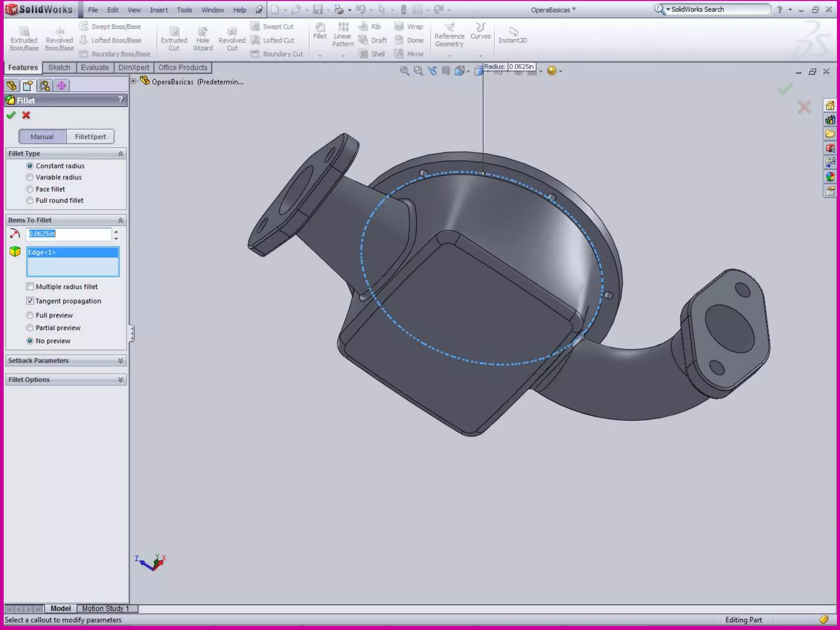840x630 pixels.
Task: Click the Zoom to Fit magnifier icon
Action: (x=404, y=71)
